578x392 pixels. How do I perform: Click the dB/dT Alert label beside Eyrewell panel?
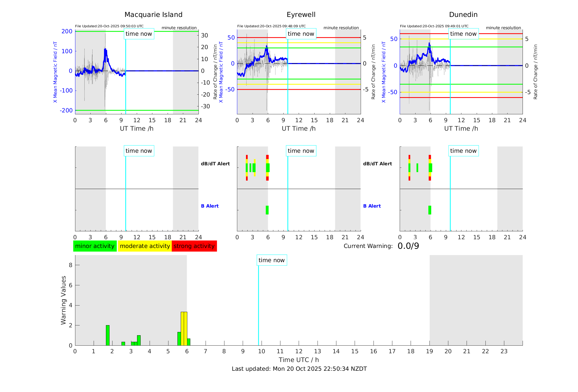215,164
